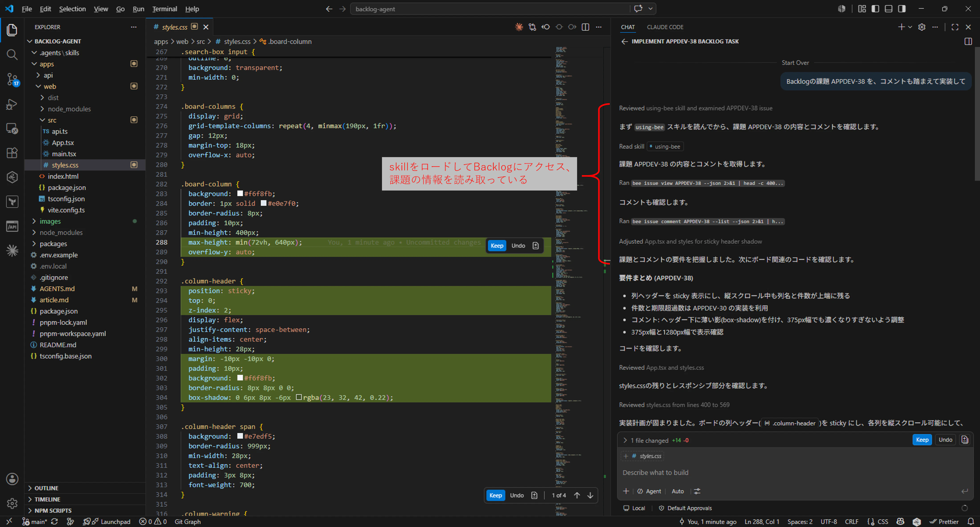
Task: Synchronize changes icon in status bar
Action: 54,522
